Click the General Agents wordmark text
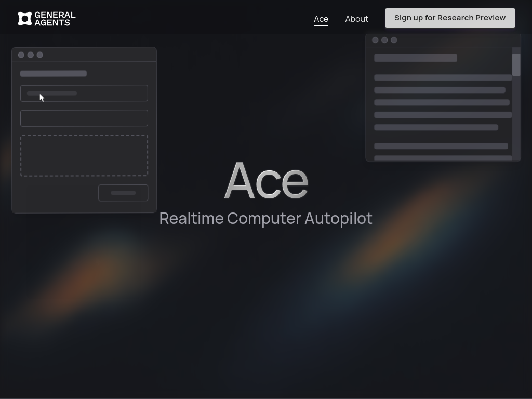532x399 pixels. 55,19
